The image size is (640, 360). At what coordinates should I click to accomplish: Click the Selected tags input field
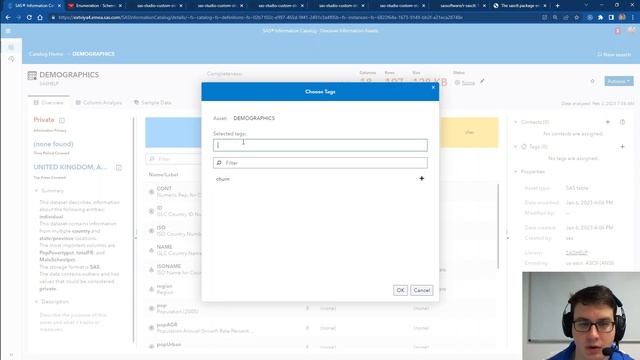click(320, 145)
